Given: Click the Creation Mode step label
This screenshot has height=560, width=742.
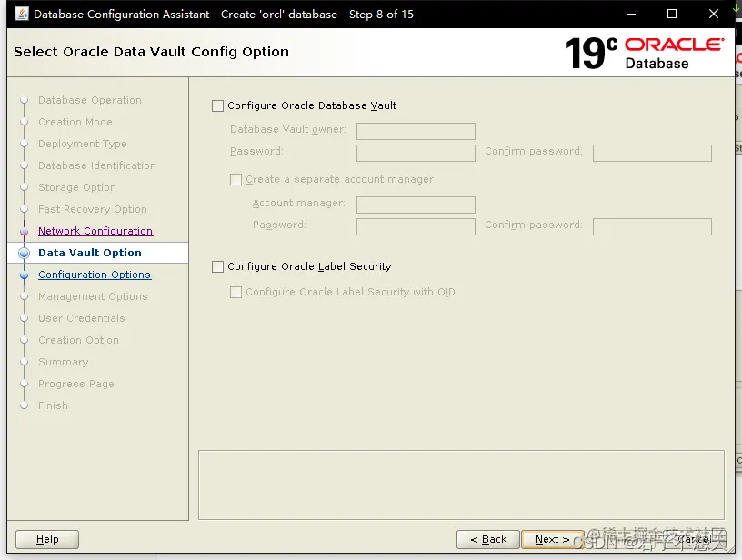Looking at the screenshot, I should (x=75, y=122).
